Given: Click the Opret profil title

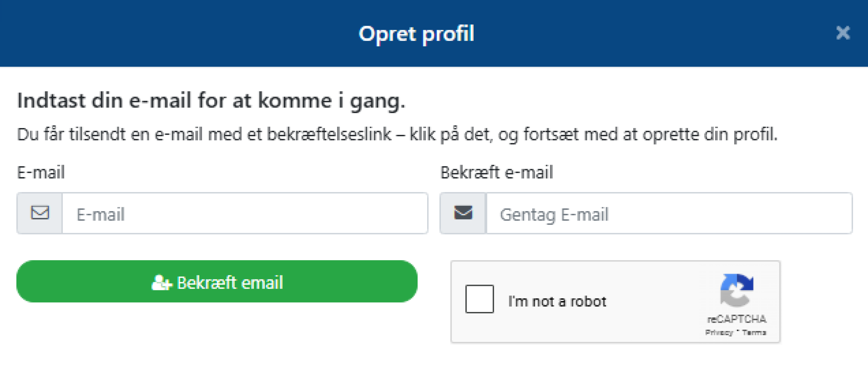Looking at the screenshot, I should tap(416, 34).
